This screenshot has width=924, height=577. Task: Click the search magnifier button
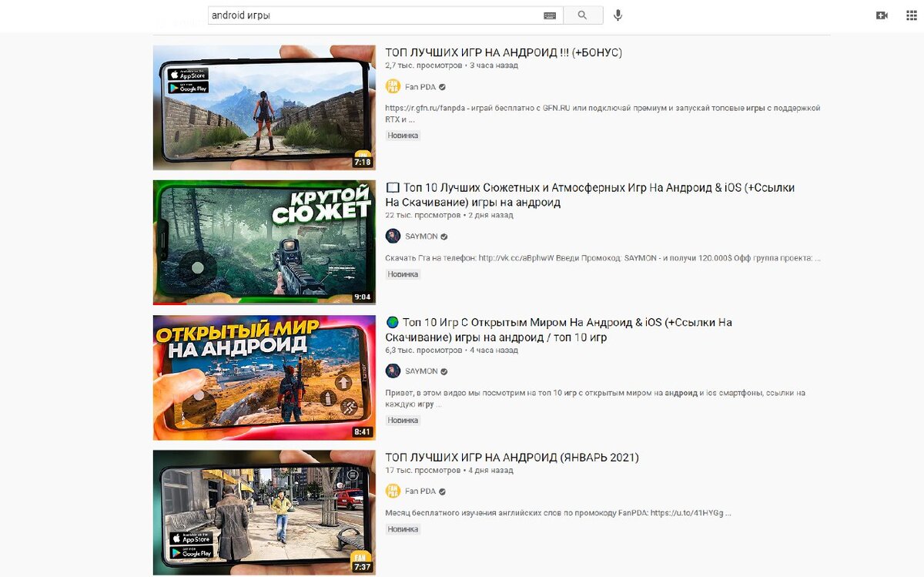click(583, 15)
